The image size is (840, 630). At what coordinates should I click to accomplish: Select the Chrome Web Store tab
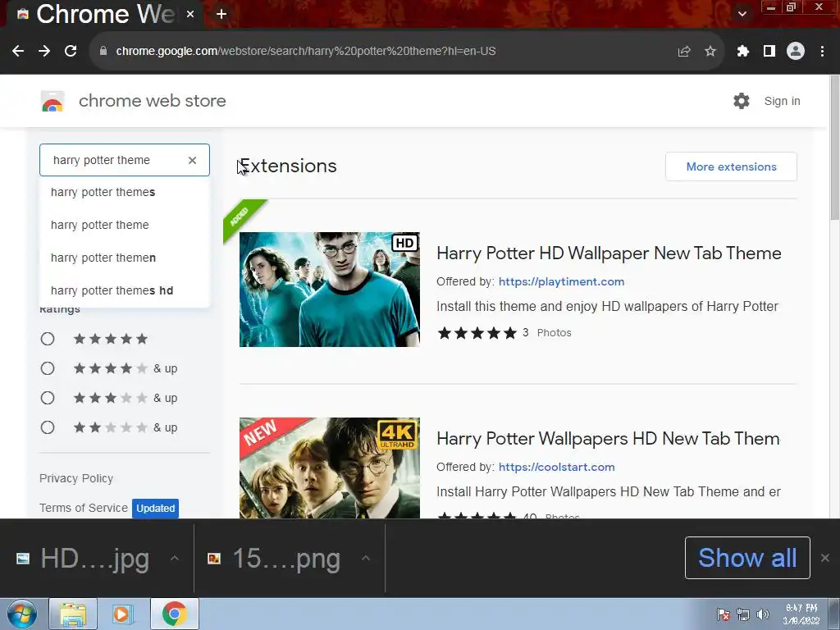pos(104,15)
